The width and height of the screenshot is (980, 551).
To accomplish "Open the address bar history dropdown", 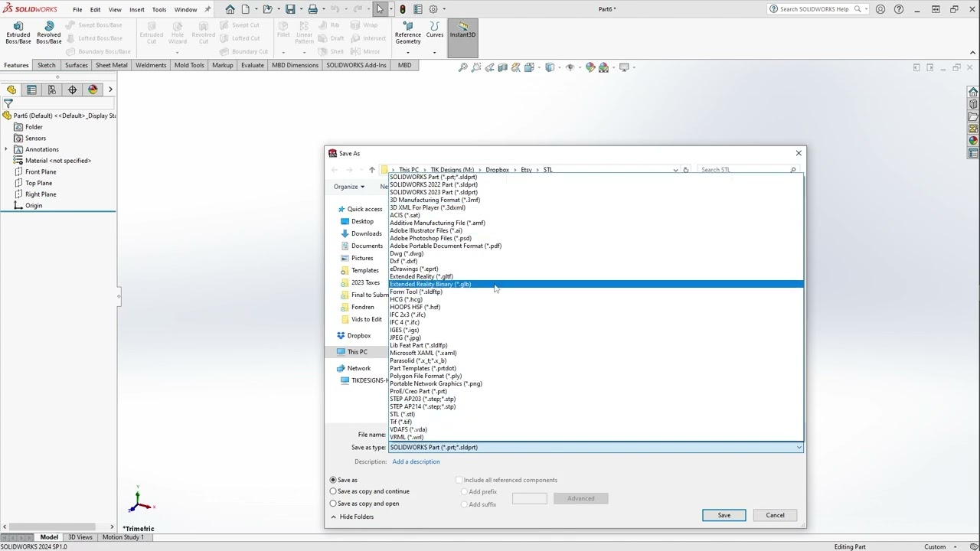I will click(x=675, y=170).
